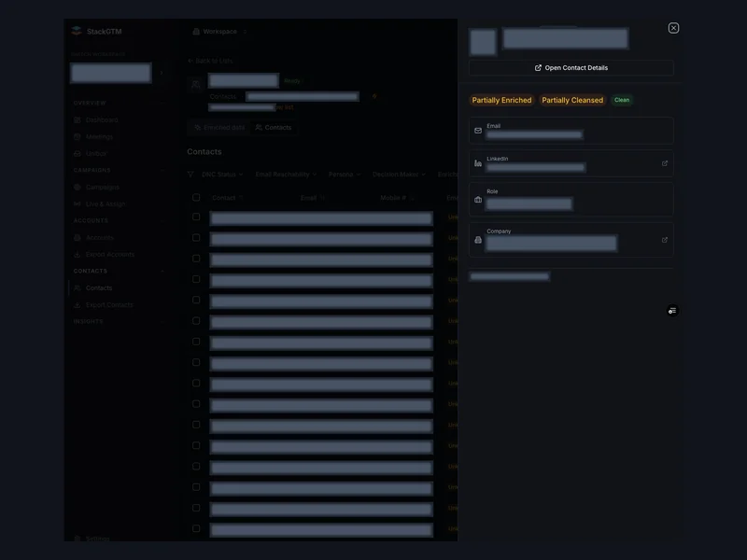Open the Dashboard sidebar item
The image size is (747, 560).
pos(102,120)
